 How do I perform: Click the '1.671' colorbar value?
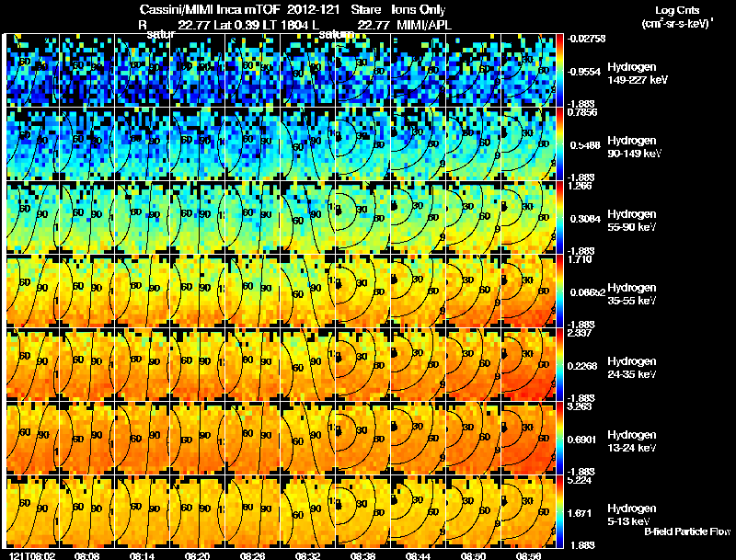click(581, 514)
